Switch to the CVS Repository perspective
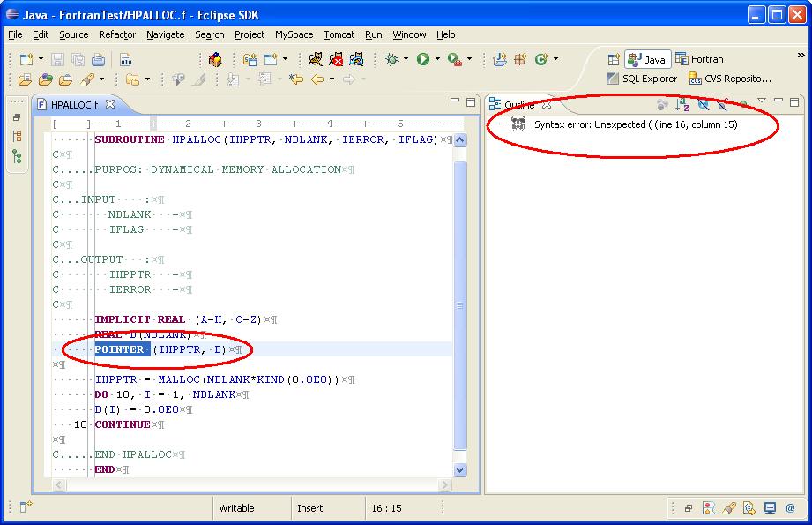The height and width of the screenshot is (525, 812). coord(730,79)
